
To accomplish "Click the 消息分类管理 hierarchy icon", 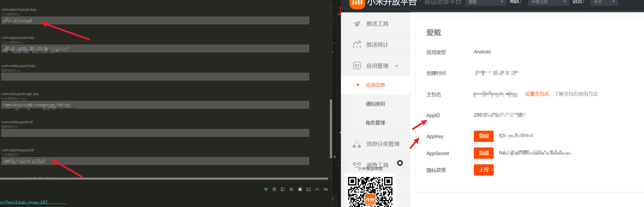I will coord(357,144).
